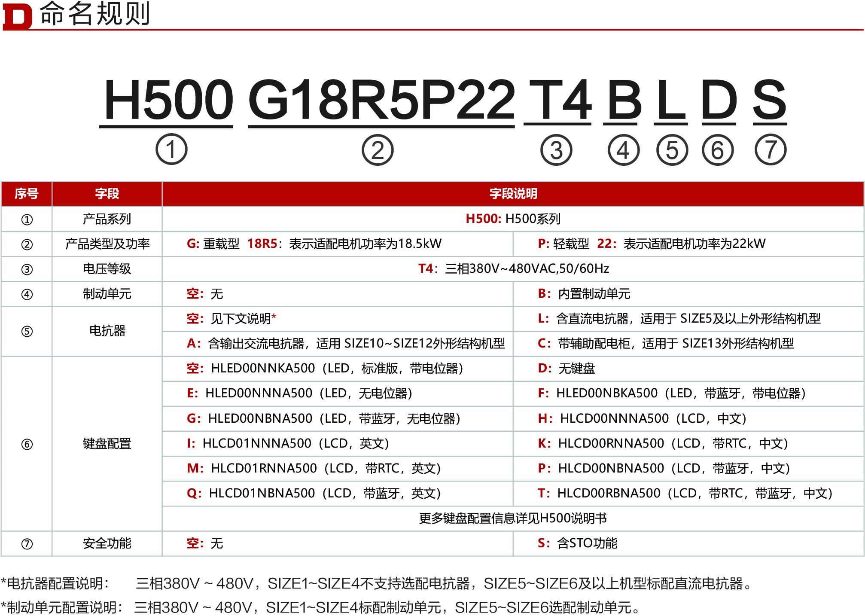Click the 字段说明 column header
This screenshot has width=865, height=616.
tap(513, 194)
